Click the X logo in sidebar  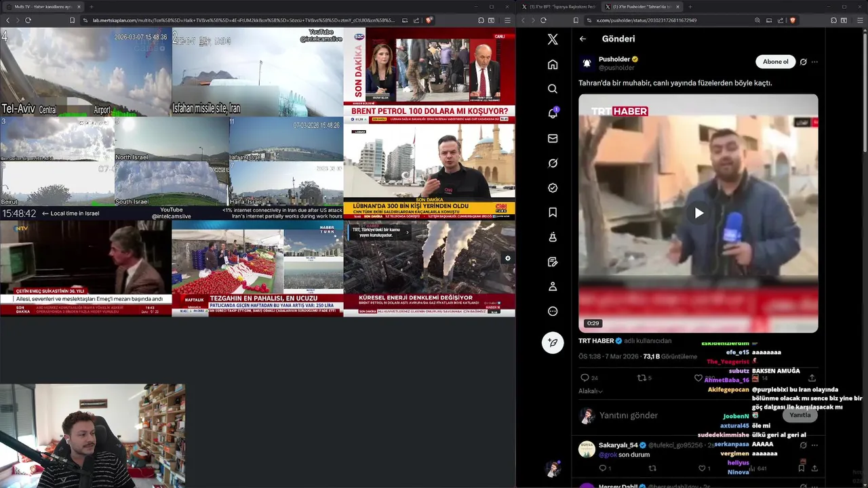coord(553,39)
